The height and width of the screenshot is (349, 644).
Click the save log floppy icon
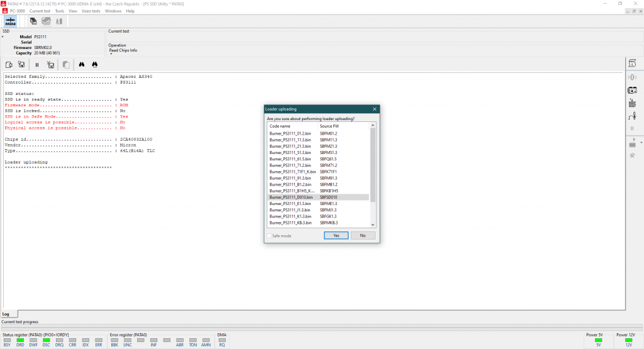click(x=21, y=64)
